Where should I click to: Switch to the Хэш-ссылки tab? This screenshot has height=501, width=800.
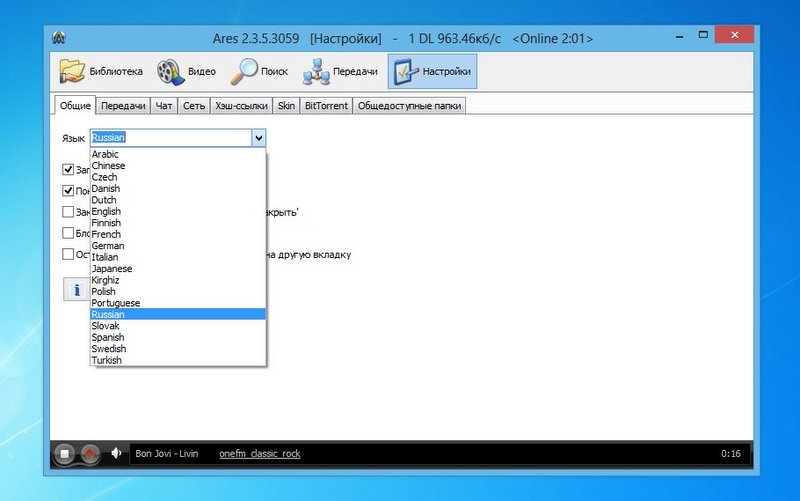coord(241,106)
